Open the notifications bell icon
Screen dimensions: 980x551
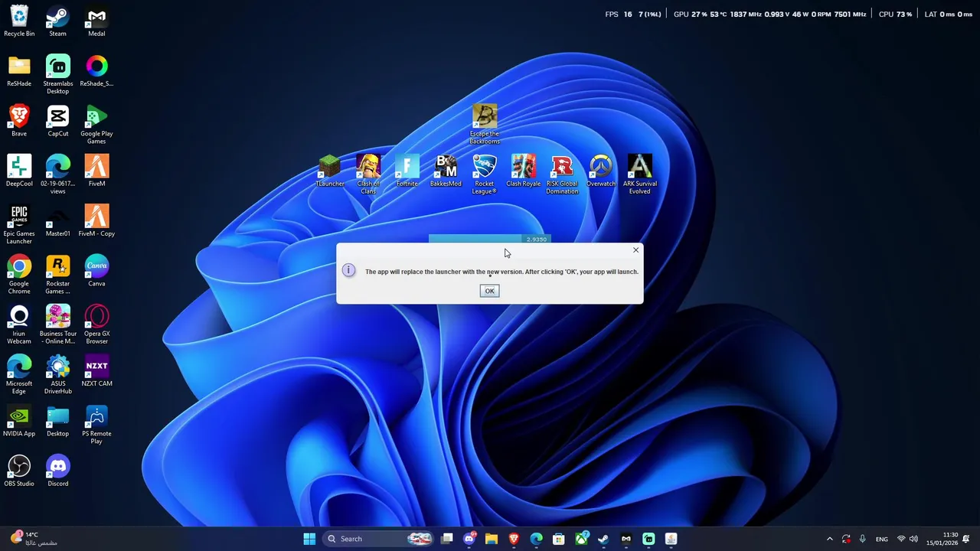[966, 539]
